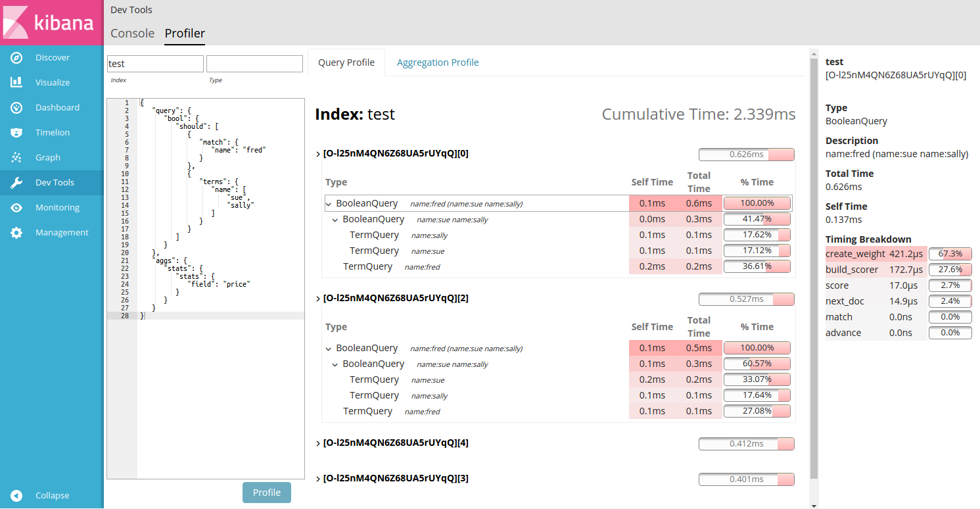Click the 0.626ms time bar for first shard
The height and width of the screenshot is (509, 980).
[746, 154]
